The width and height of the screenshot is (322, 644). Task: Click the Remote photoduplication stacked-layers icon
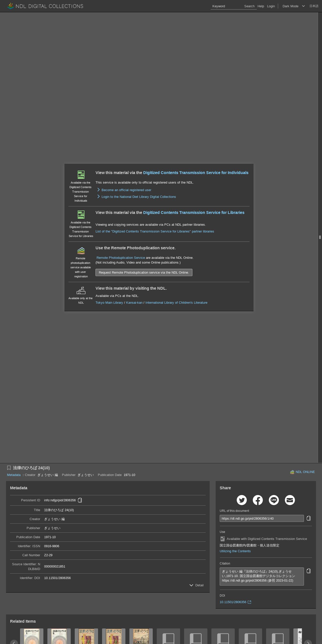pyautogui.click(x=81, y=251)
